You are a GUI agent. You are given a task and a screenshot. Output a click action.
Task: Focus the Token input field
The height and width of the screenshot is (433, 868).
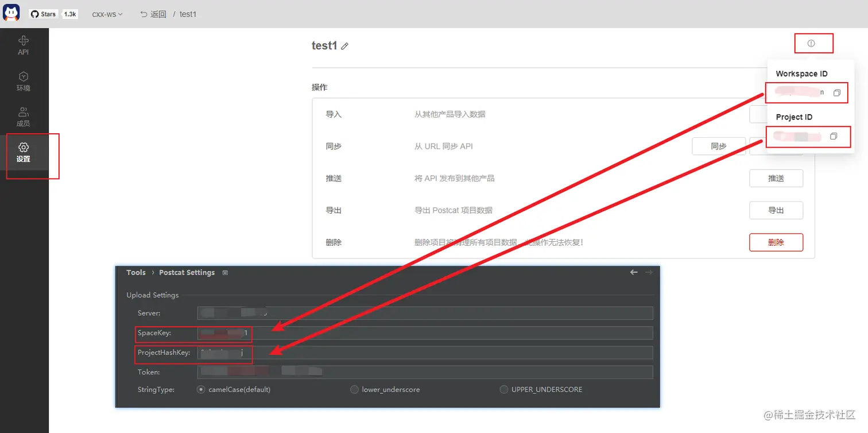(x=425, y=372)
